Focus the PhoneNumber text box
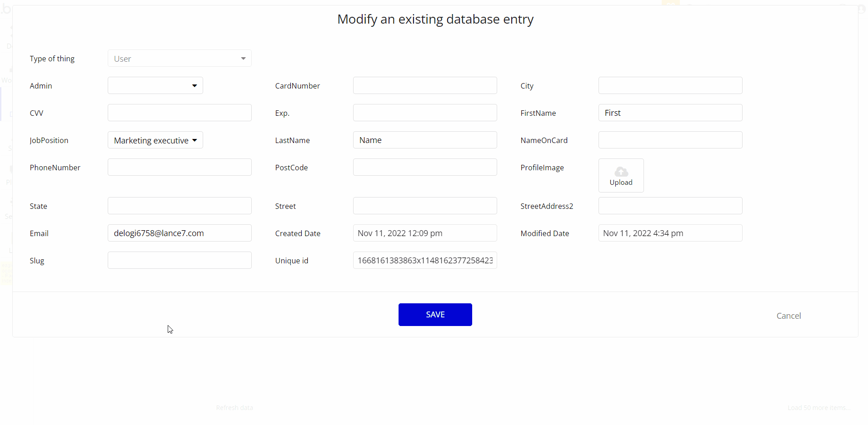The width and height of the screenshot is (868, 425). coord(180,168)
